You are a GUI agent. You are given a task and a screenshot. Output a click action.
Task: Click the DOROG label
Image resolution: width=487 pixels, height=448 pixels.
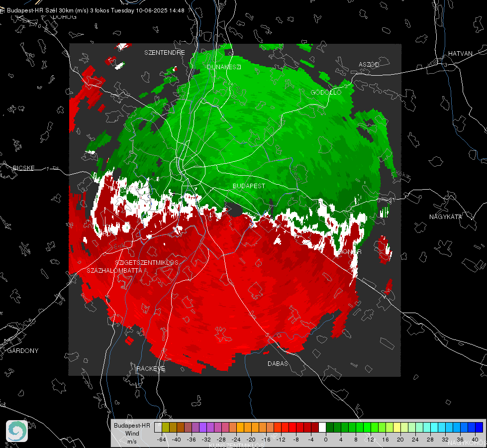click(x=65, y=17)
